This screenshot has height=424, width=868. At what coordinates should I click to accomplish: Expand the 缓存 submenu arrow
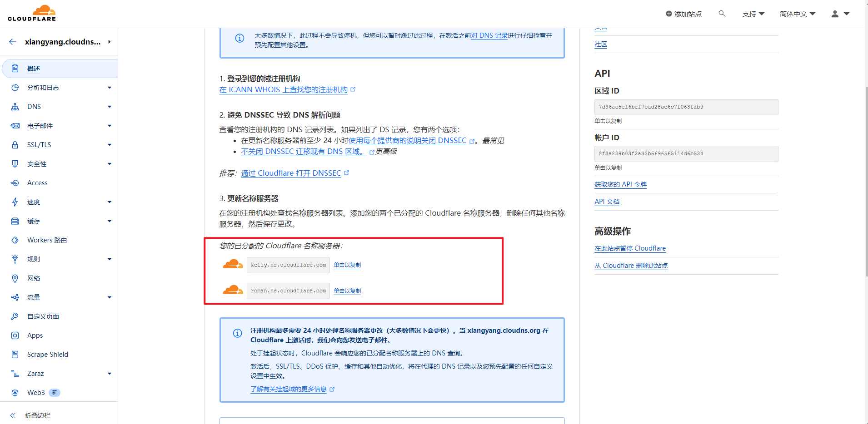pyautogui.click(x=110, y=221)
